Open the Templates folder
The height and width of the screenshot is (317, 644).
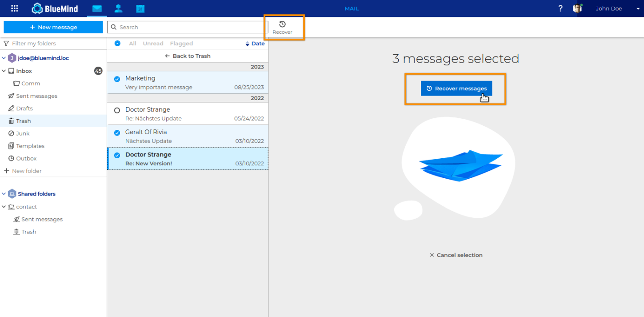(30, 146)
